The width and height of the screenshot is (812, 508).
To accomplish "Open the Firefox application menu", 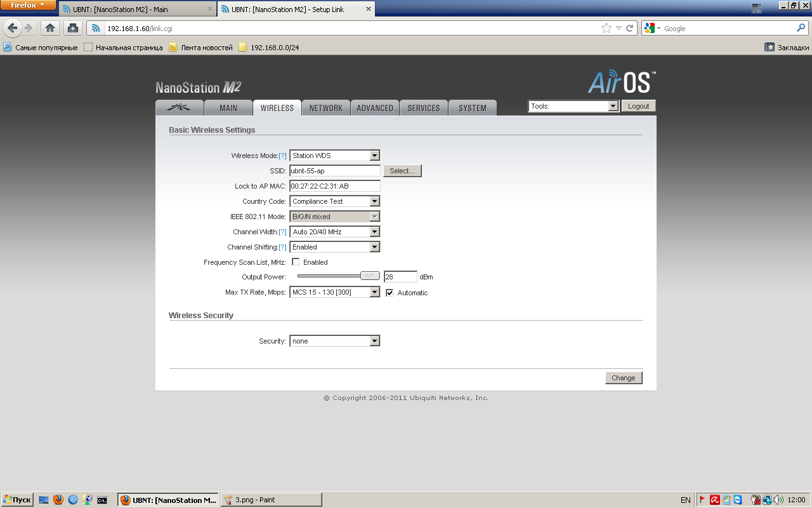I will tap(28, 5).
